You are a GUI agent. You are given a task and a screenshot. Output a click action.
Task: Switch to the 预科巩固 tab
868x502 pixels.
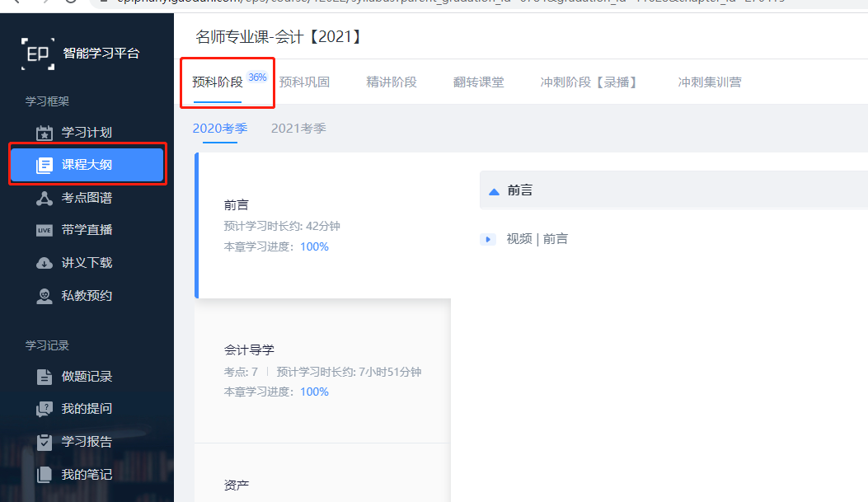[x=304, y=82]
